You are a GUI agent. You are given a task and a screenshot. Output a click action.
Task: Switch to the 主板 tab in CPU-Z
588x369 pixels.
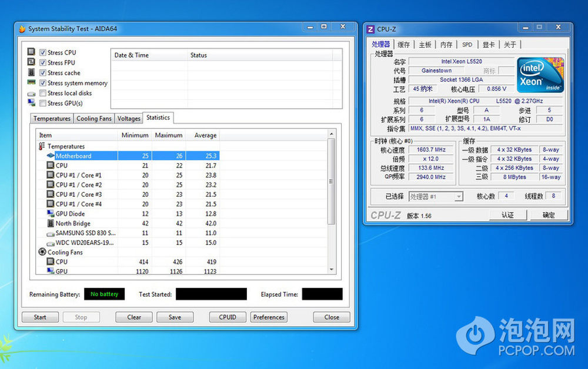(425, 45)
